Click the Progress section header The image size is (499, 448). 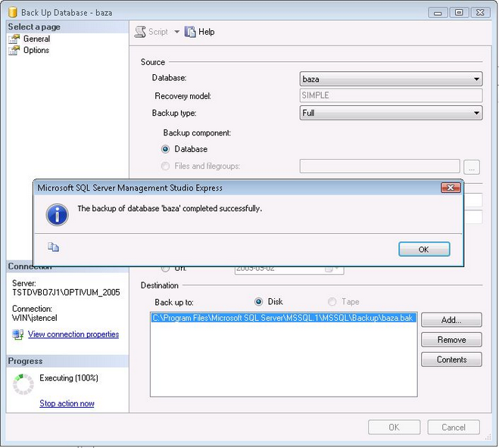pyautogui.click(x=67, y=361)
